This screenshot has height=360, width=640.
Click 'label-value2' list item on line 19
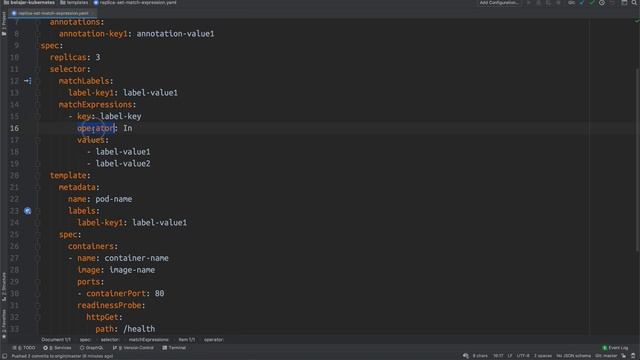tap(123, 164)
